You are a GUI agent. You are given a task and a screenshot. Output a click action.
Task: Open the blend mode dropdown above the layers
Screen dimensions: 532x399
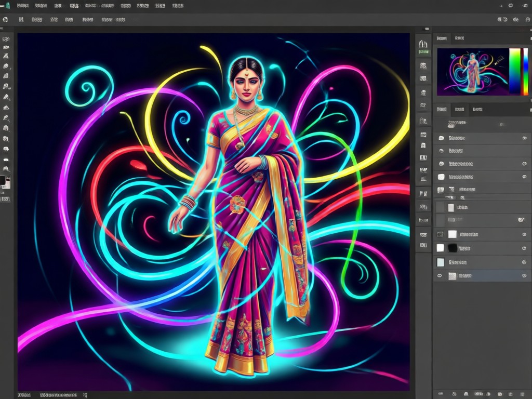[457, 124]
